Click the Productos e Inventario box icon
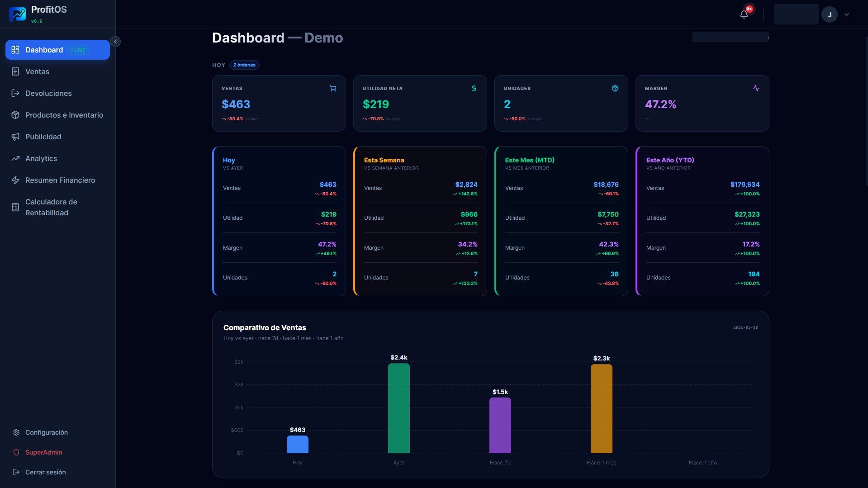868x488 pixels. pos(15,115)
